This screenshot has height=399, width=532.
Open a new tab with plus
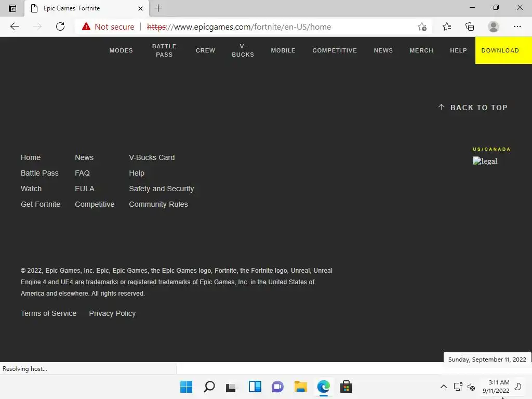[x=158, y=8]
